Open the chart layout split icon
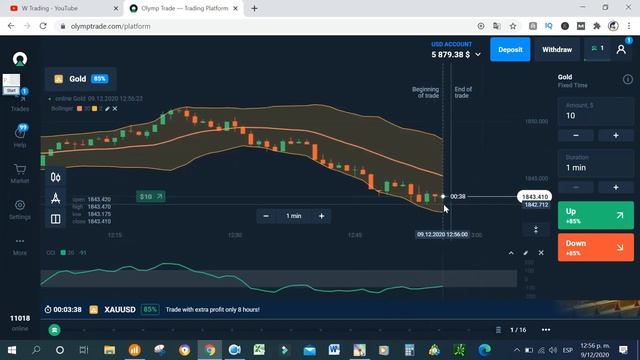This screenshot has height=360, width=640. pyautogui.click(x=56, y=219)
